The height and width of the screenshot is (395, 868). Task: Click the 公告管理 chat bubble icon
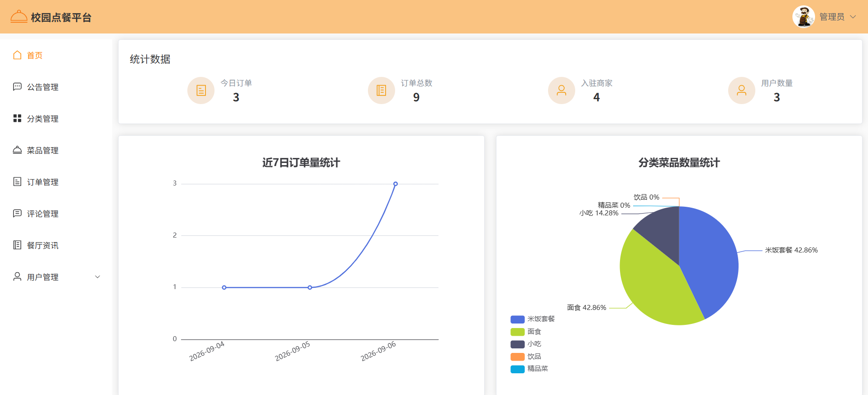[17, 87]
